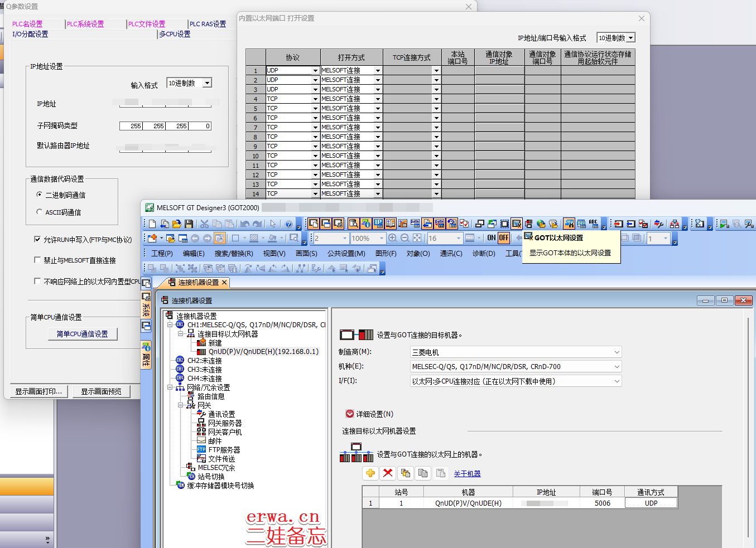Save the project with the floppy disk icon

click(189, 224)
